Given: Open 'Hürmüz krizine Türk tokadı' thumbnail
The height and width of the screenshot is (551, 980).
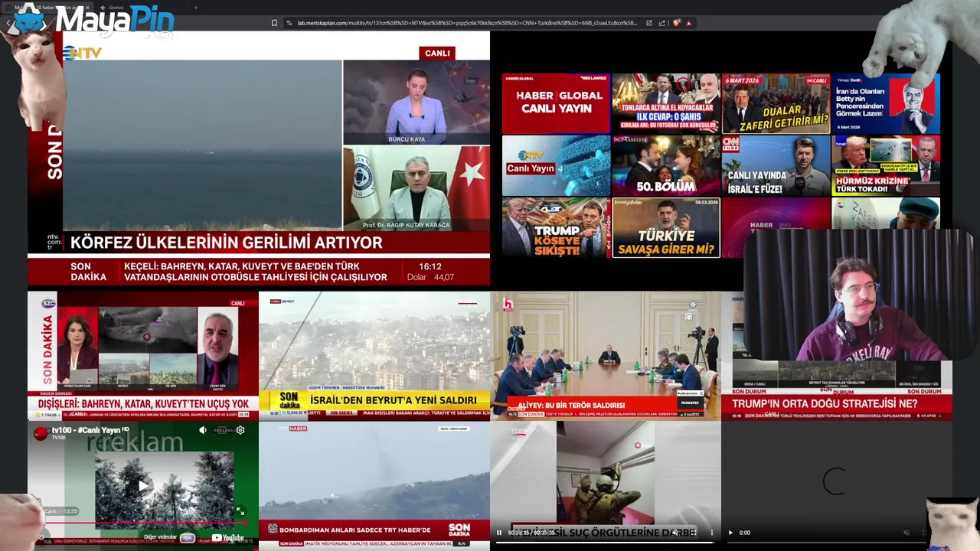Looking at the screenshot, I should tap(886, 165).
